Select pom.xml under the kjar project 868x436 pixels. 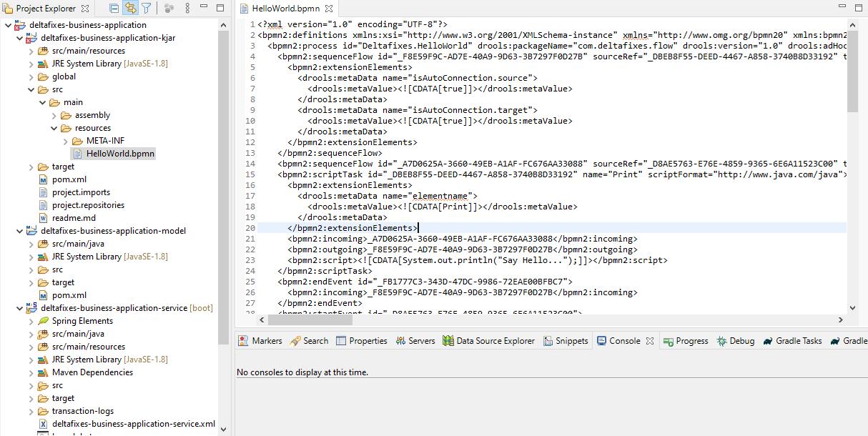tap(69, 179)
